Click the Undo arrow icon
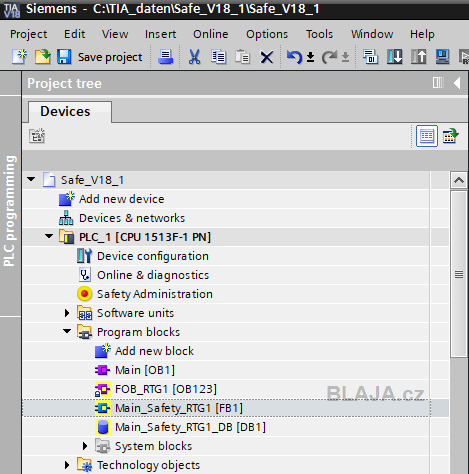 coord(294,57)
